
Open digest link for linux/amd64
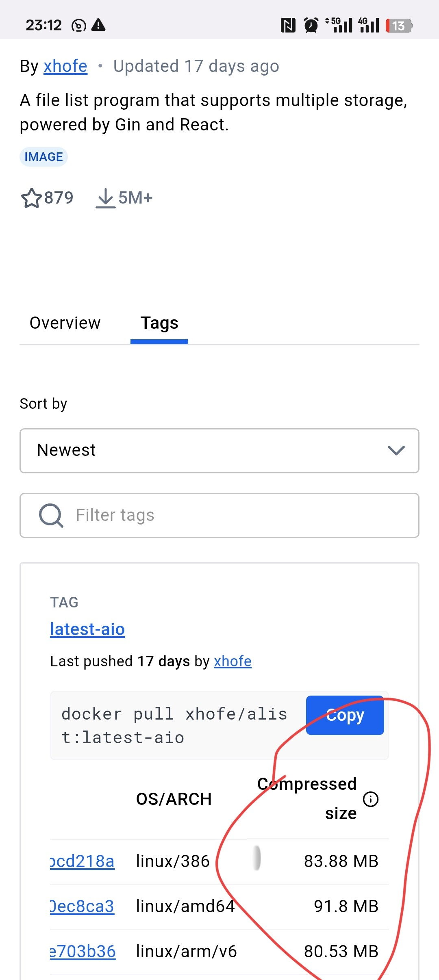tap(82, 906)
